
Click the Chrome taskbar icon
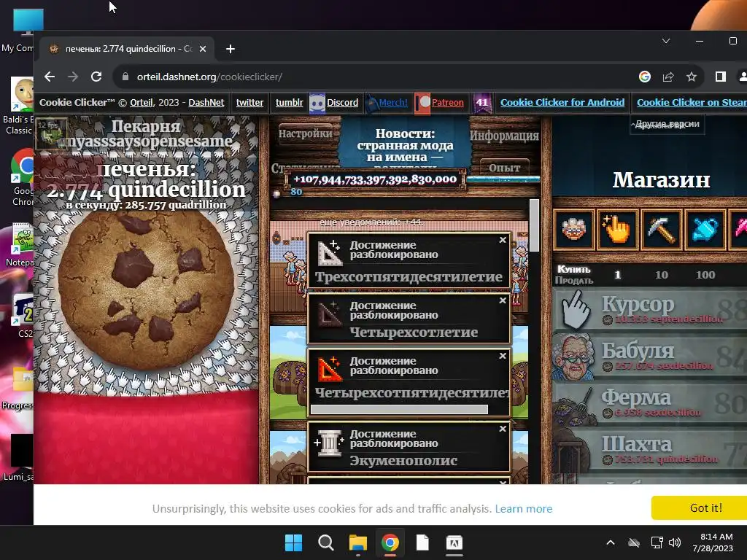point(390,542)
